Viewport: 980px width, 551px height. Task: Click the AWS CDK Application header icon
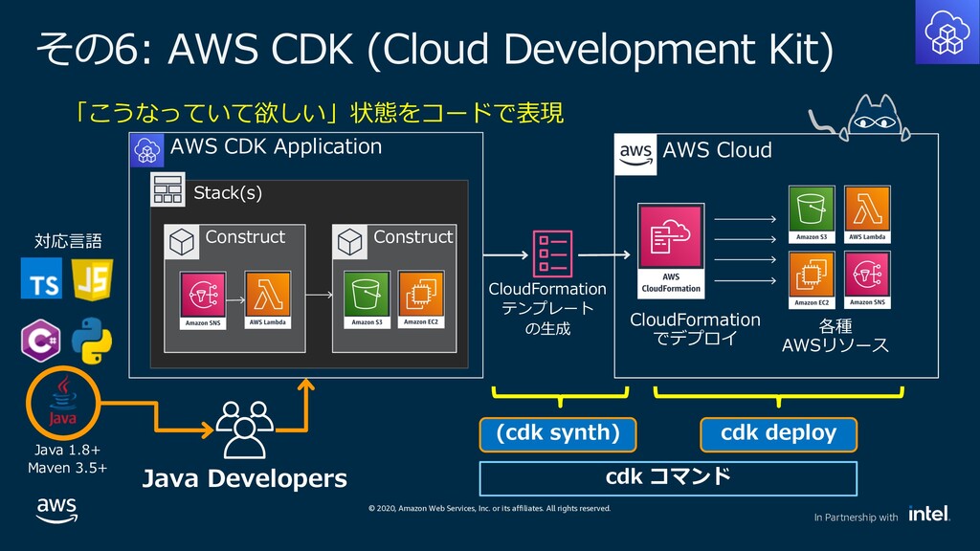coord(146,150)
